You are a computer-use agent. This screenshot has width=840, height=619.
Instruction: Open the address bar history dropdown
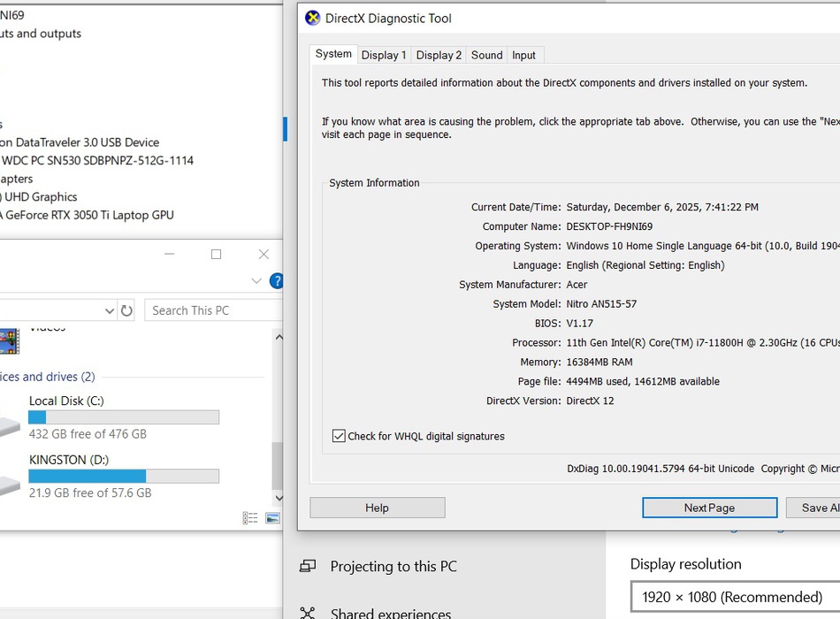pos(110,310)
